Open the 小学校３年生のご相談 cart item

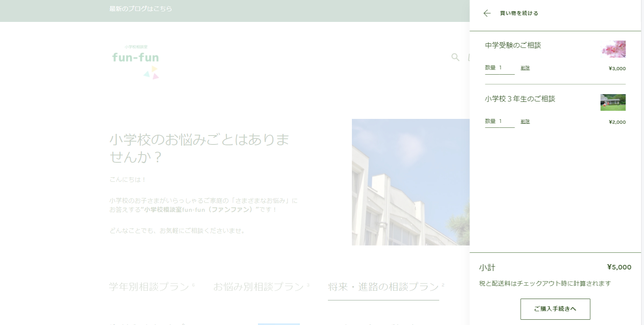(520, 99)
